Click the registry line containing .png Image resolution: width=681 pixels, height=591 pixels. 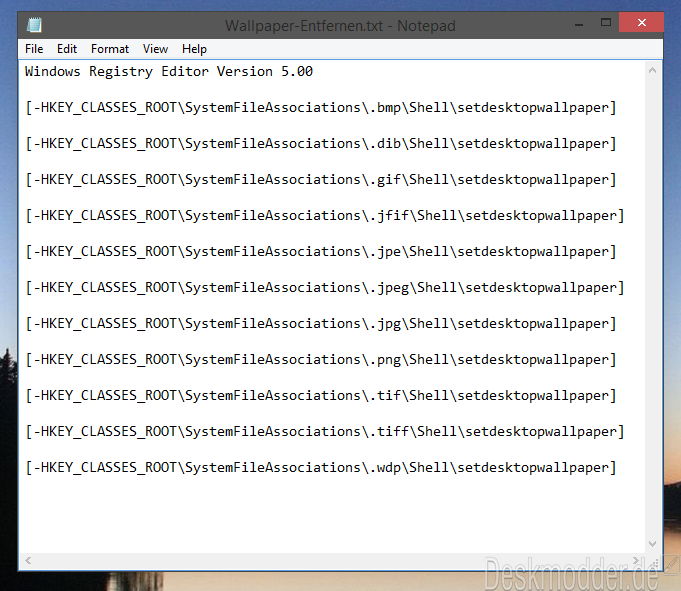point(321,360)
